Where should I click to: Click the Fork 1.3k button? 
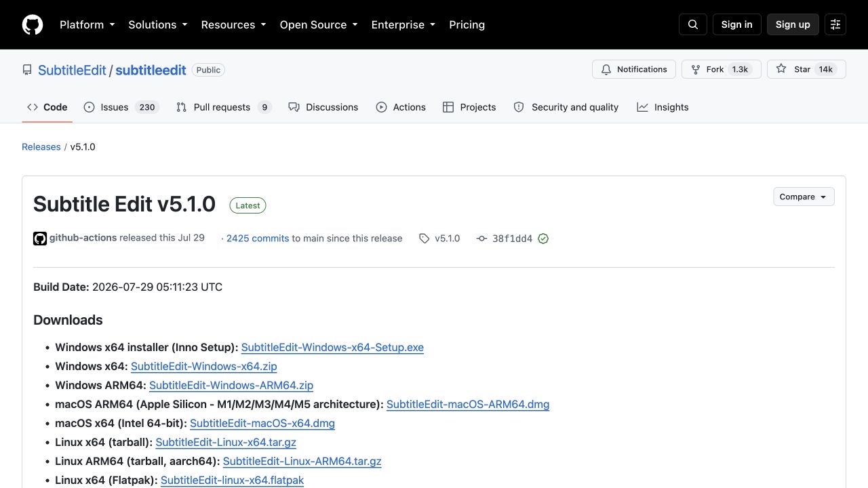click(722, 69)
